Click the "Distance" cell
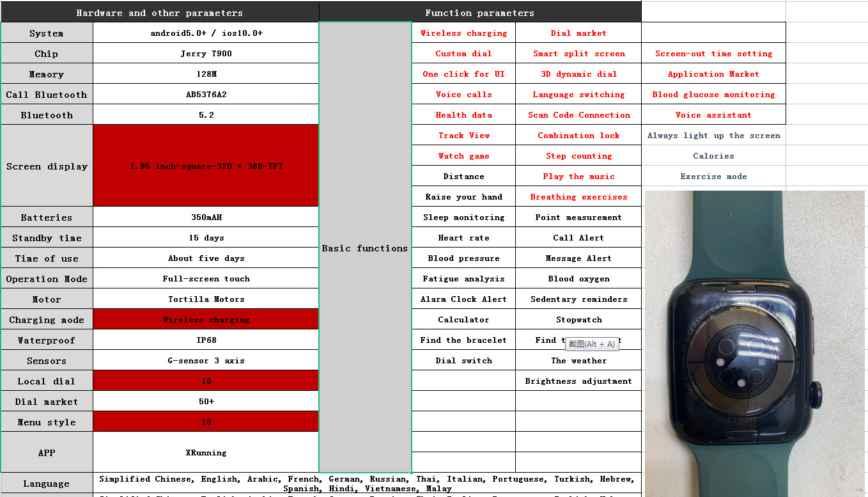The width and height of the screenshot is (868, 497). click(x=463, y=177)
